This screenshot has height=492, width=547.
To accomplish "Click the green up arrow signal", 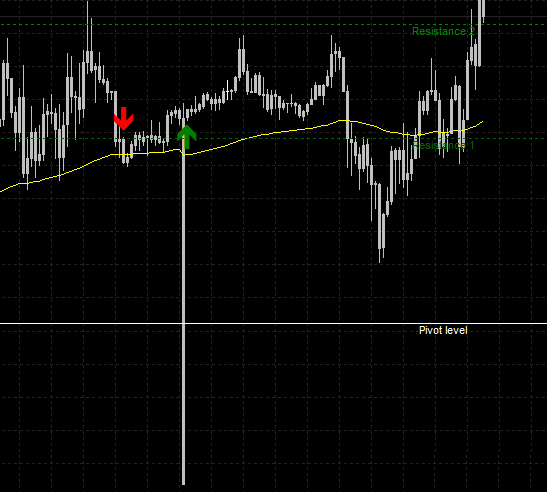I will pos(187,137).
